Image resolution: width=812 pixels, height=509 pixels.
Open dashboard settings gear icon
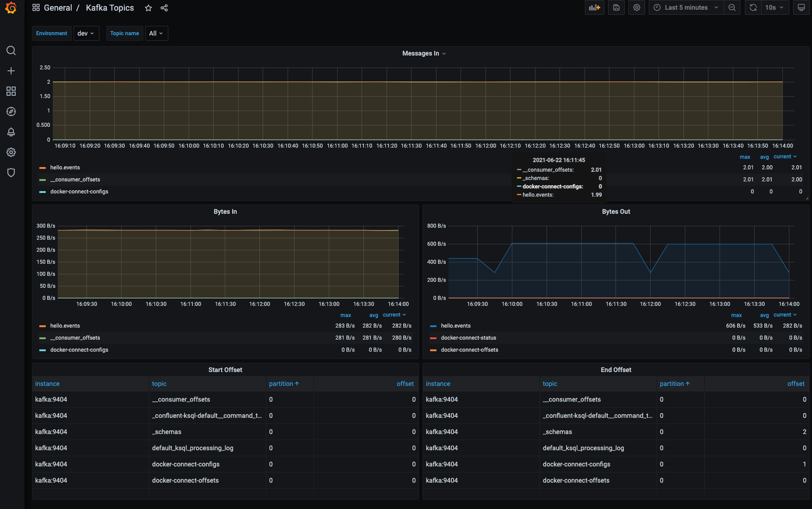pyautogui.click(x=637, y=7)
